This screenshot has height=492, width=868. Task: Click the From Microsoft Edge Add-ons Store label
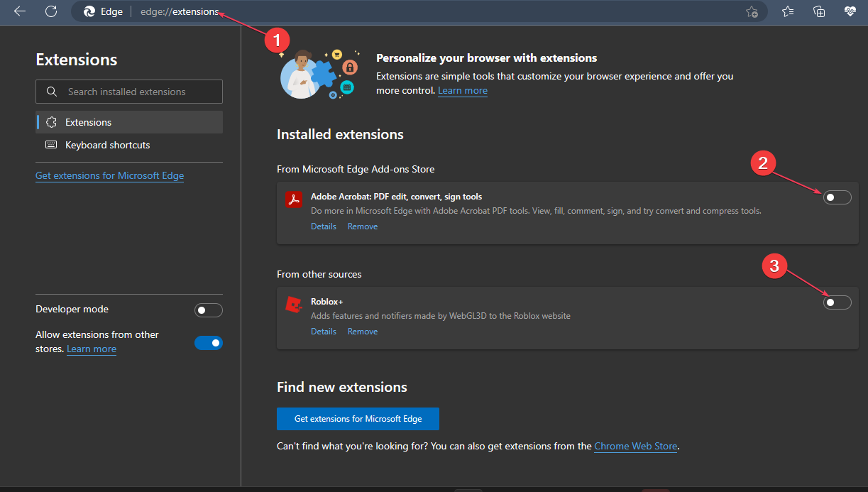(x=356, y=169)
